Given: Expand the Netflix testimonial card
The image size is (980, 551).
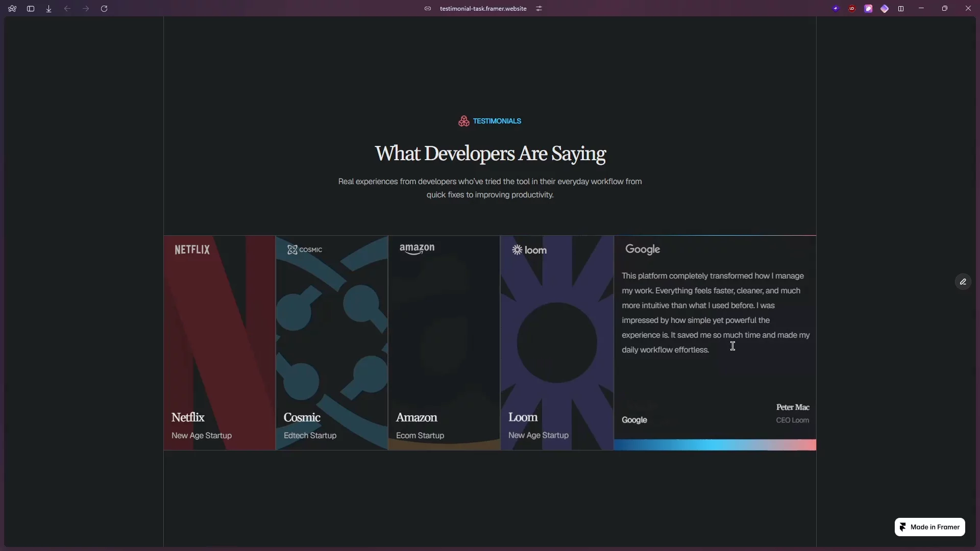Looking at the screenshot, I should click(x=219, y=343).
